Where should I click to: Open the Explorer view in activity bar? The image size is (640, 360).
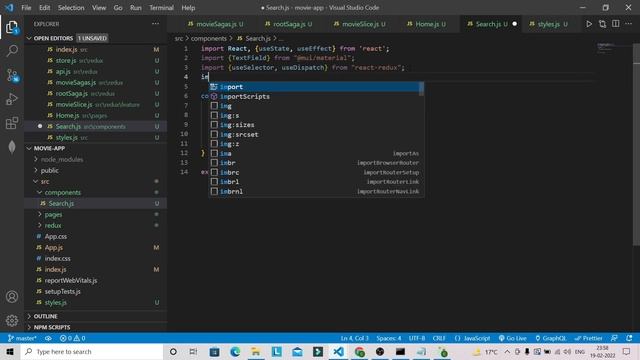point(12,27)
